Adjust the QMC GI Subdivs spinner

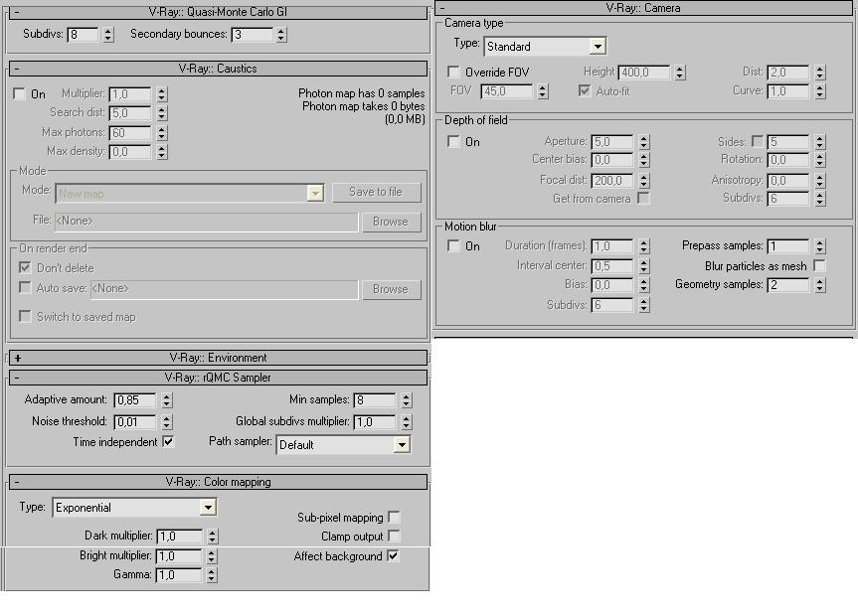107,35
